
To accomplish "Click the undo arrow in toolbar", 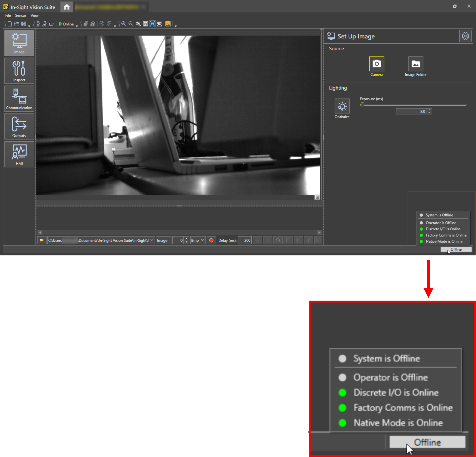I will pos(102,24).
